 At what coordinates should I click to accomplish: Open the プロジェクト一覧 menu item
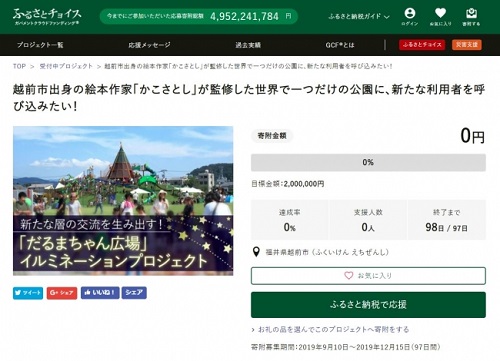(x=40, y=45)
